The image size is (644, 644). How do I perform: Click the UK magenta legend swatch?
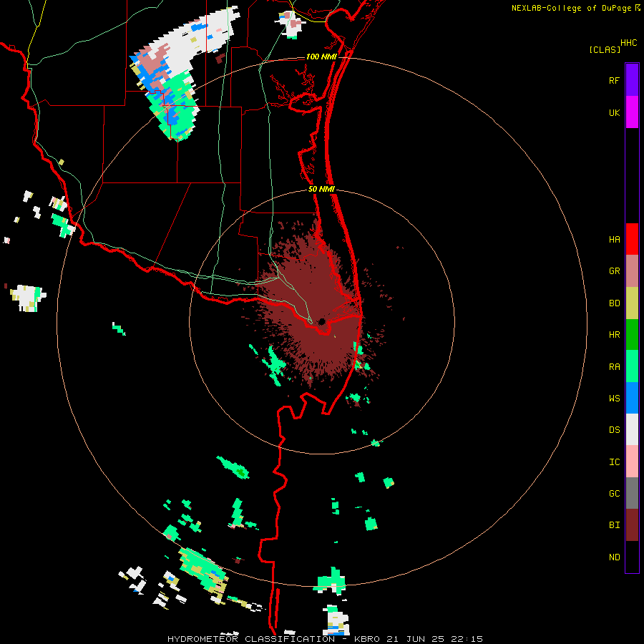click(632, 112)
